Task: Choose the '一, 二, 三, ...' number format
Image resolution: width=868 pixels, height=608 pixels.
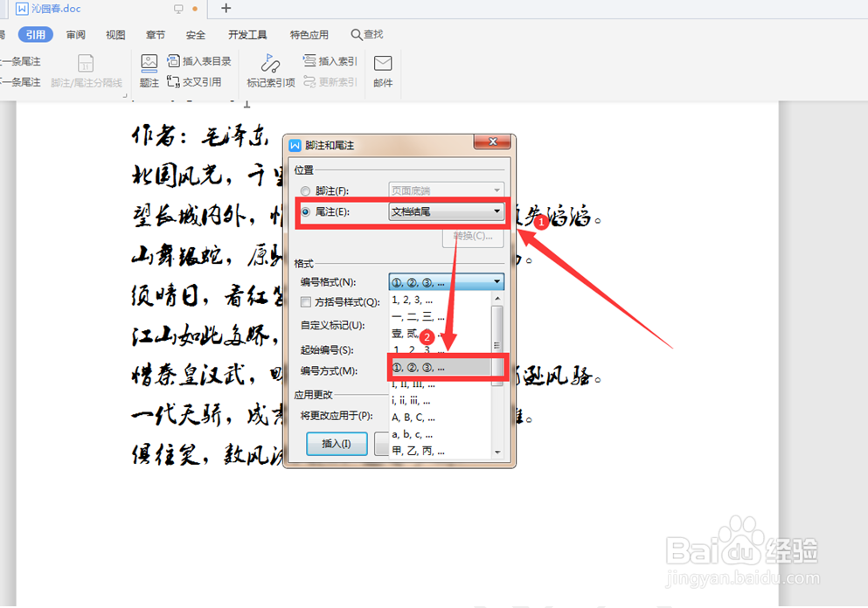Action: click(x=440, y=317)
